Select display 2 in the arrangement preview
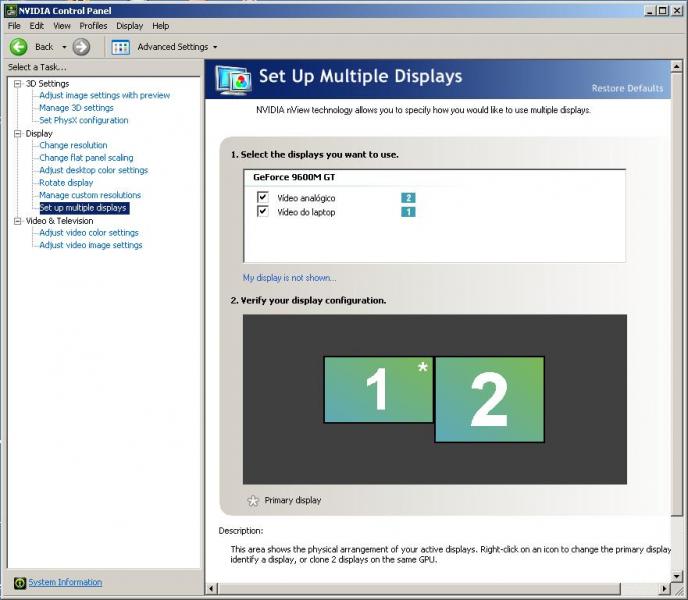The image size is (688, 600). tap(490, 399)
